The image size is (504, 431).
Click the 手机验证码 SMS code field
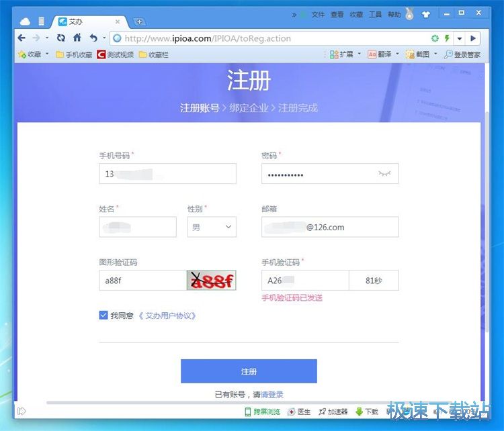point(305,280)
